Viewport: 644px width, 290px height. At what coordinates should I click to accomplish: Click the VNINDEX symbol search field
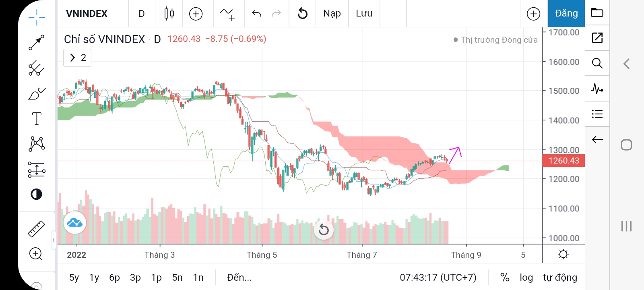(x=87, y=14)
